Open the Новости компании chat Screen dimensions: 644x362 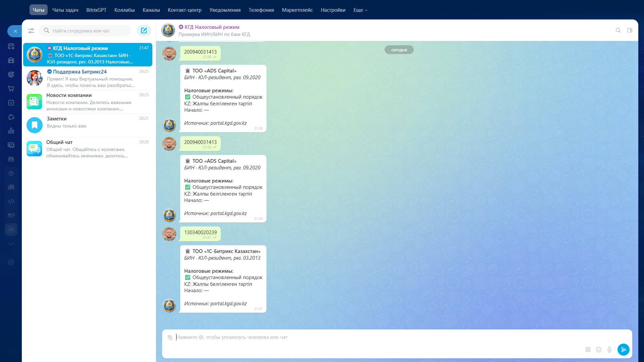(x=88, y=102)
